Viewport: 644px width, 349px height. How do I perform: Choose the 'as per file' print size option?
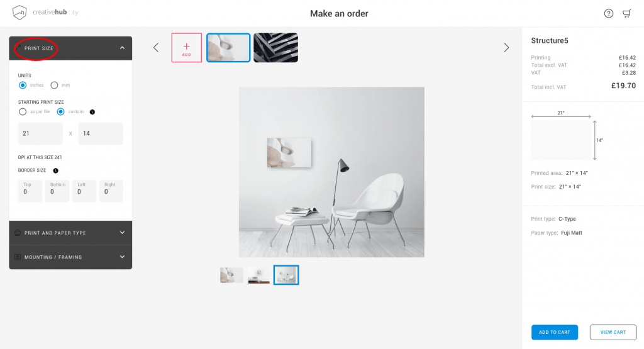[23, 112]
